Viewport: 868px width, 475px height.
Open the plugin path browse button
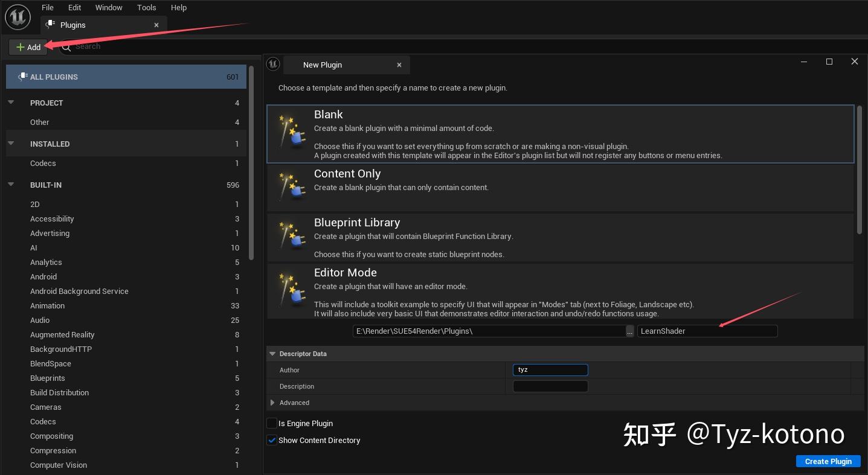tap(629, 331)
